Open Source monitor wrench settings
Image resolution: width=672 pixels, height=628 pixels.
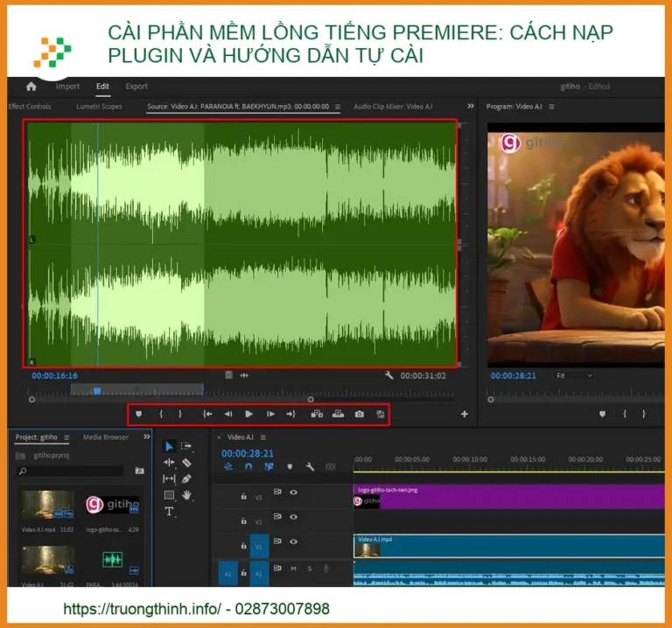[389, 376]
